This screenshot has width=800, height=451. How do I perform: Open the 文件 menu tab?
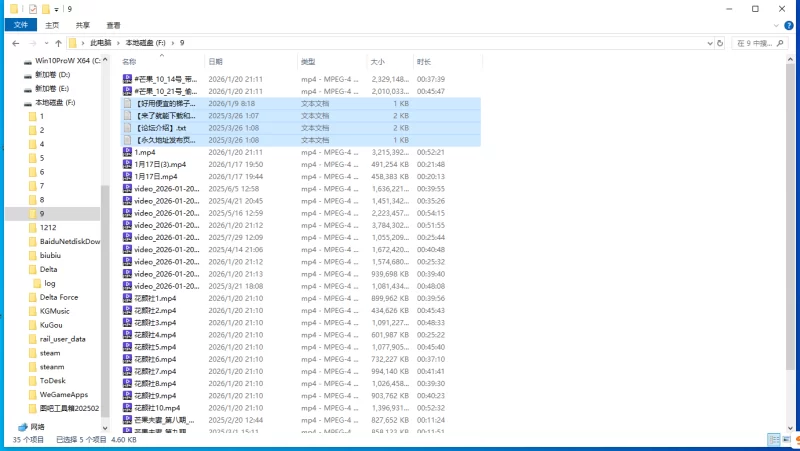click(19, 24)
